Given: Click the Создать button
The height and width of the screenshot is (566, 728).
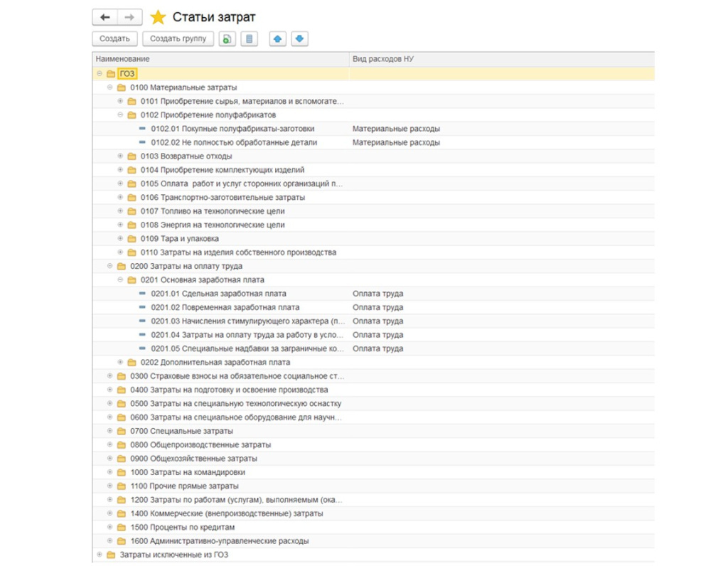Looking at the screenshot, I should coord(114,39).
